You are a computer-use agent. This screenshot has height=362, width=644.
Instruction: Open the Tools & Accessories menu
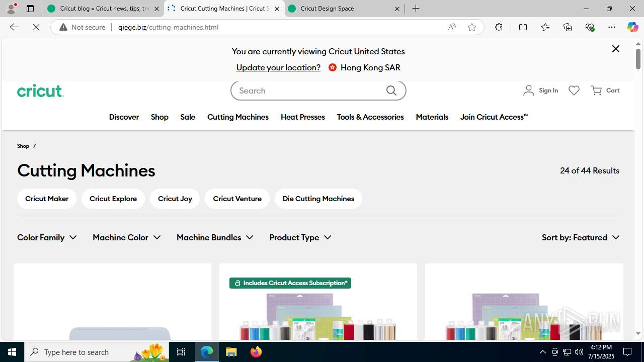click(370, 117)
